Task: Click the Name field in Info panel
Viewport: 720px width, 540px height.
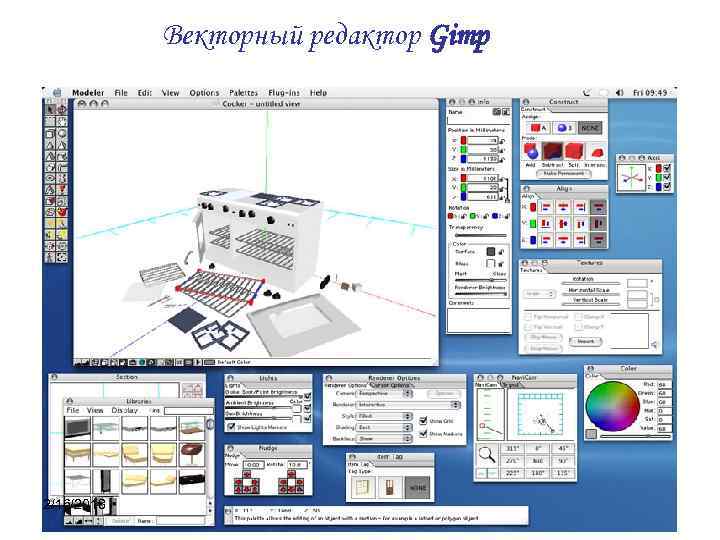Action: [x=479, y=121]
